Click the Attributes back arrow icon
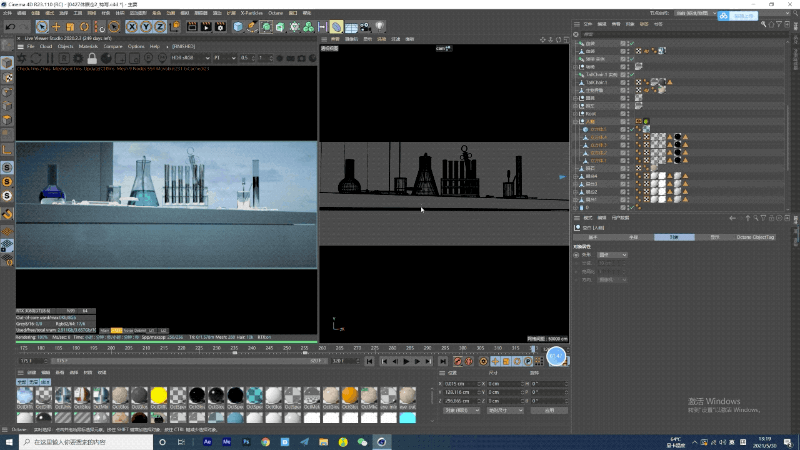This screenshot has width=800, height=450. coord(732,218)
